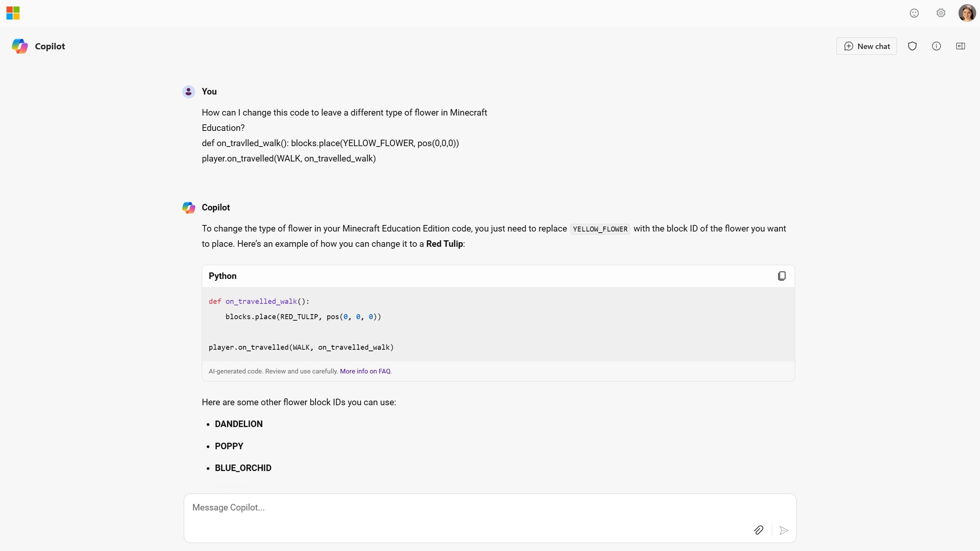Click the Copilot title text in the header

click(50, 46)
